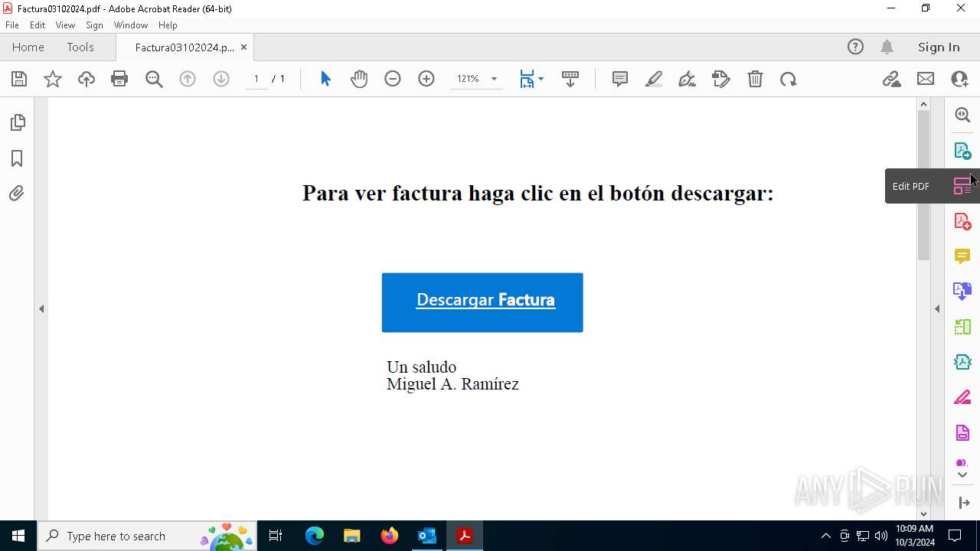
Task: Switch to the Tools tab
Action: (80, 47)
